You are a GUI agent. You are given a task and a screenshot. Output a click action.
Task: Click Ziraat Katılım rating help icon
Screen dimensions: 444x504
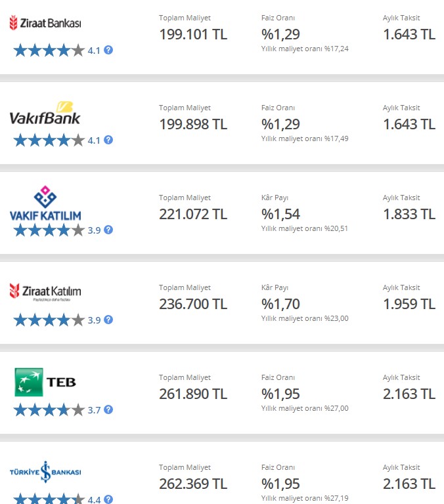108,320
